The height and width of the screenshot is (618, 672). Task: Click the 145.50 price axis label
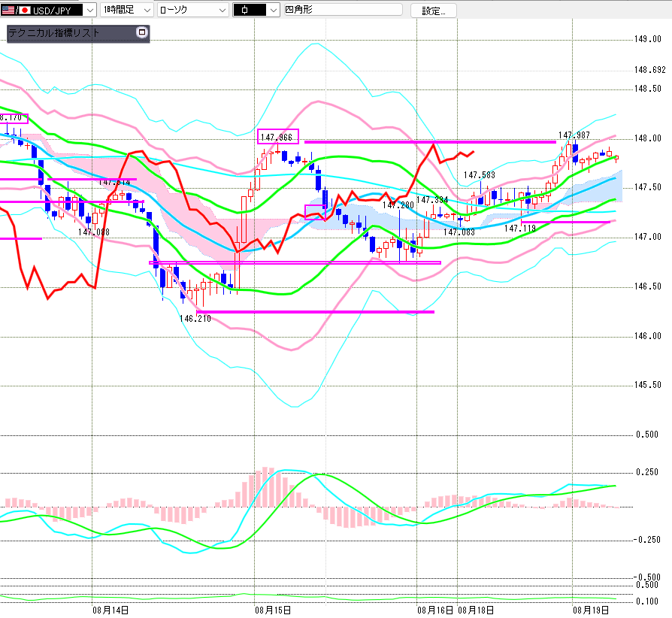click(648, 385)
